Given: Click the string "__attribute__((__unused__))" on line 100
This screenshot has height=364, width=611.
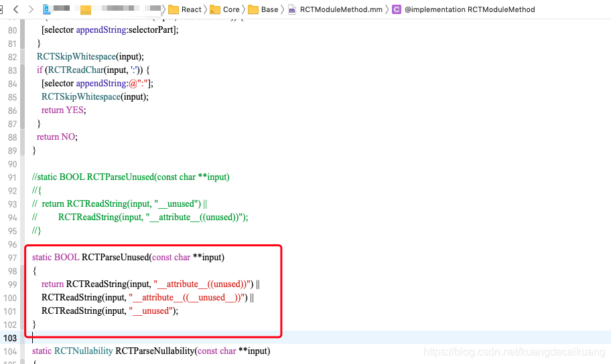Looking at the screenshot, I should (x=187, y=298).
